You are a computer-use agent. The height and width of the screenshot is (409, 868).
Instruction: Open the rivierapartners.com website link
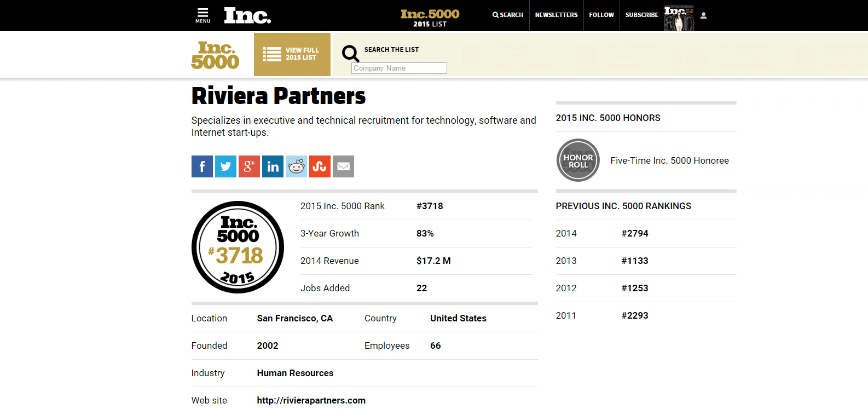311,400
